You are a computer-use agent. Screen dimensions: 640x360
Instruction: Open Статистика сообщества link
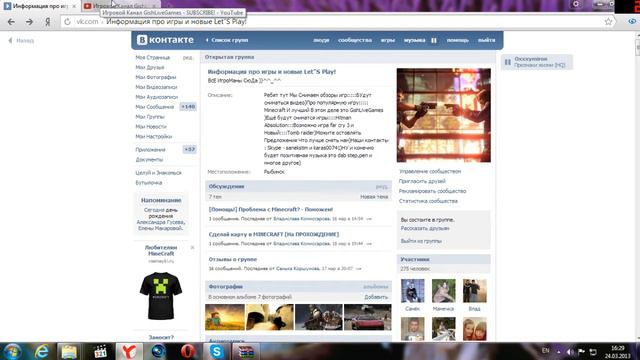click(428, 201)
